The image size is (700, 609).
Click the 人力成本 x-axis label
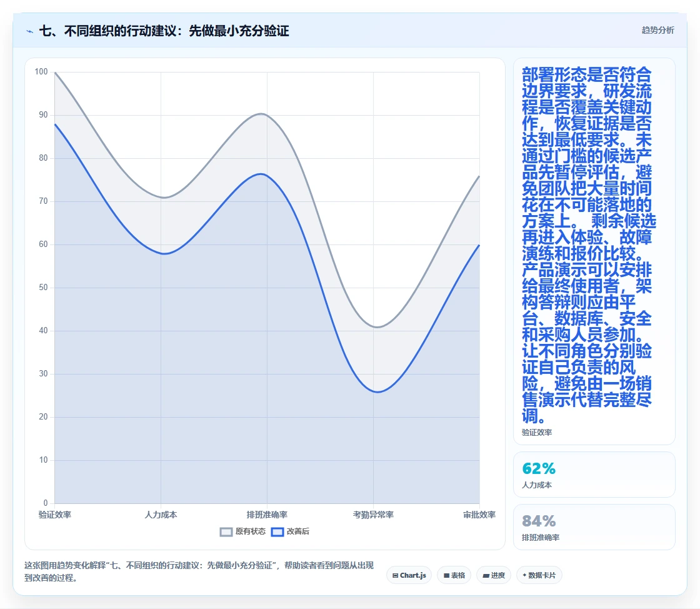[161, 515]
